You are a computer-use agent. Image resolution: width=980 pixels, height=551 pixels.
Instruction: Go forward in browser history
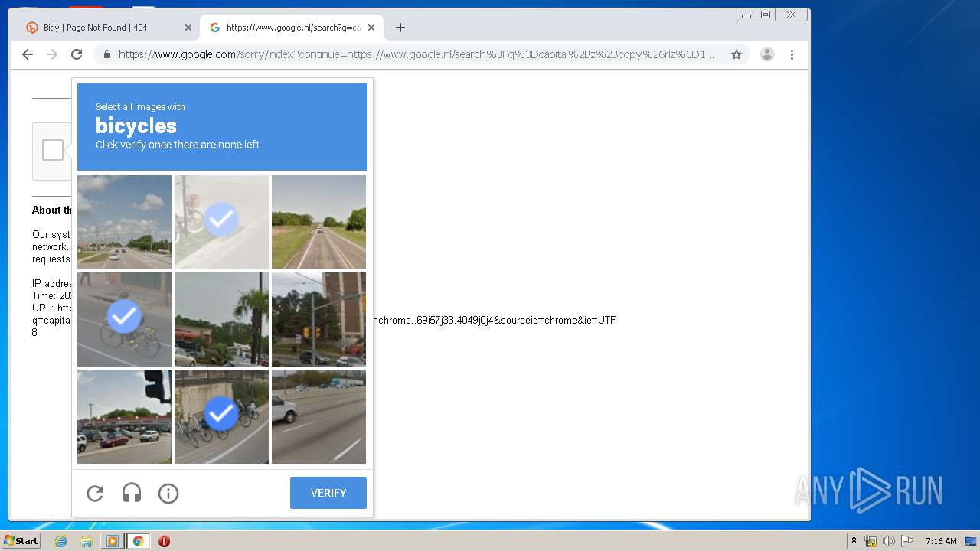(52, 54)
